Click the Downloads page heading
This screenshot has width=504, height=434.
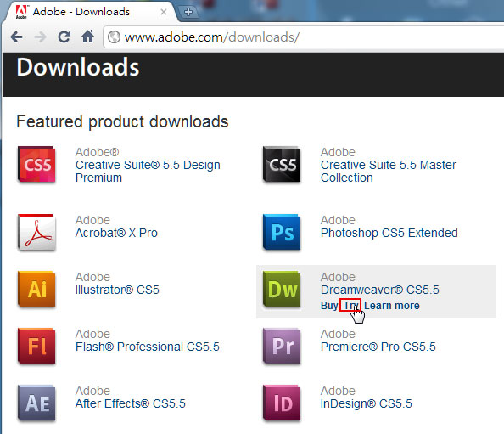coord(78,67)
